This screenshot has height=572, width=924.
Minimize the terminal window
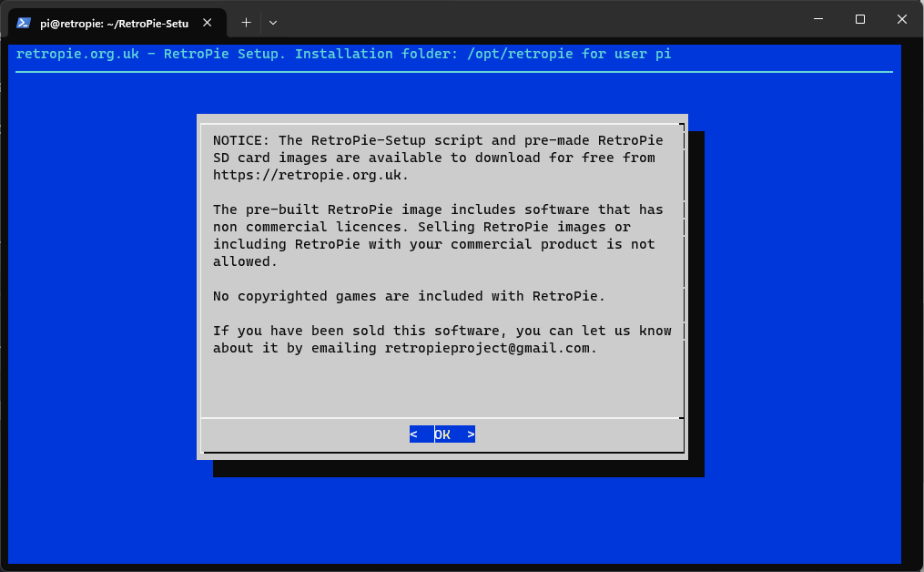click(x=817, y=20)
